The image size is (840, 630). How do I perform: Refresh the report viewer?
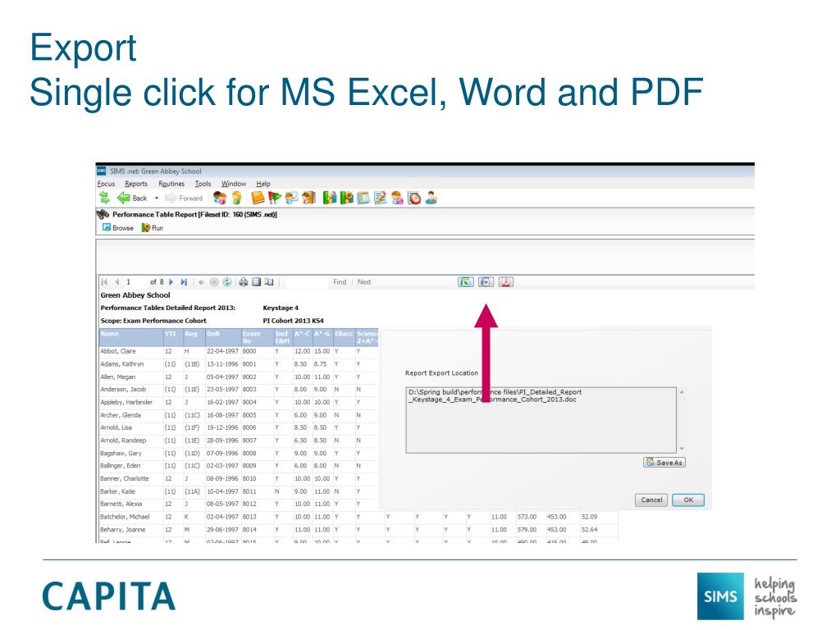pos(227,282)
